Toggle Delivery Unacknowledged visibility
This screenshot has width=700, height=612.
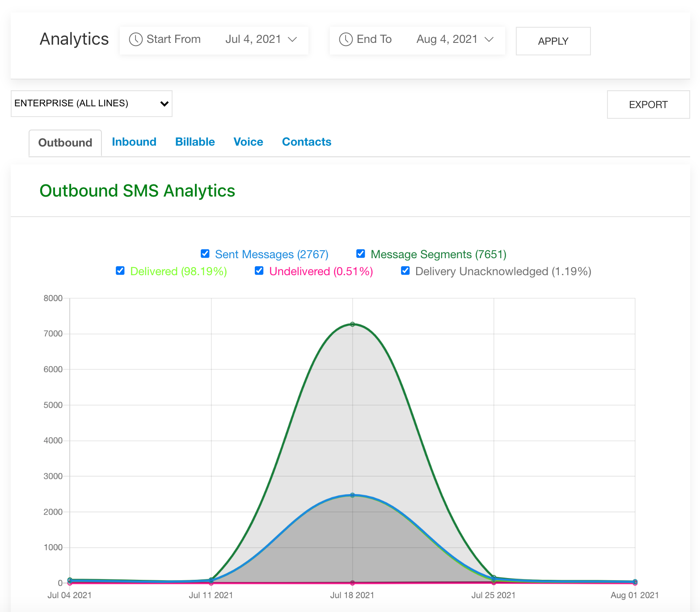[405, 271]
